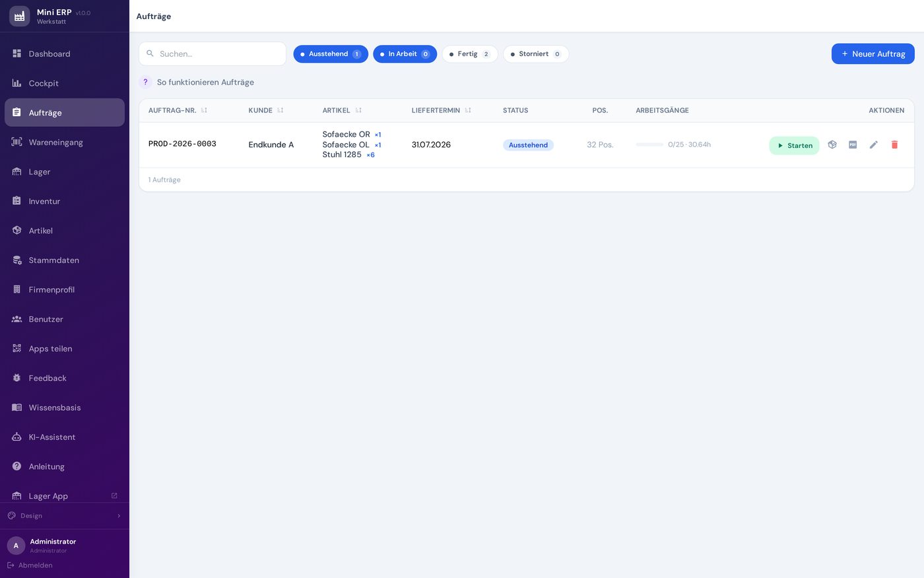Image resolution: width=924 pixels, height=578 pixels.
Task: Click article entry Sofaecke OR
Action: [x=346, y=134]
